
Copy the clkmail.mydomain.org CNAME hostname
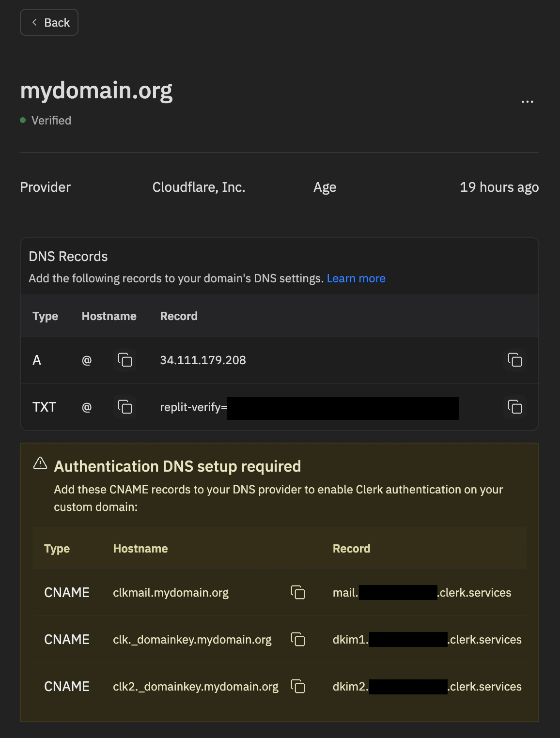(x=298, y=592)
